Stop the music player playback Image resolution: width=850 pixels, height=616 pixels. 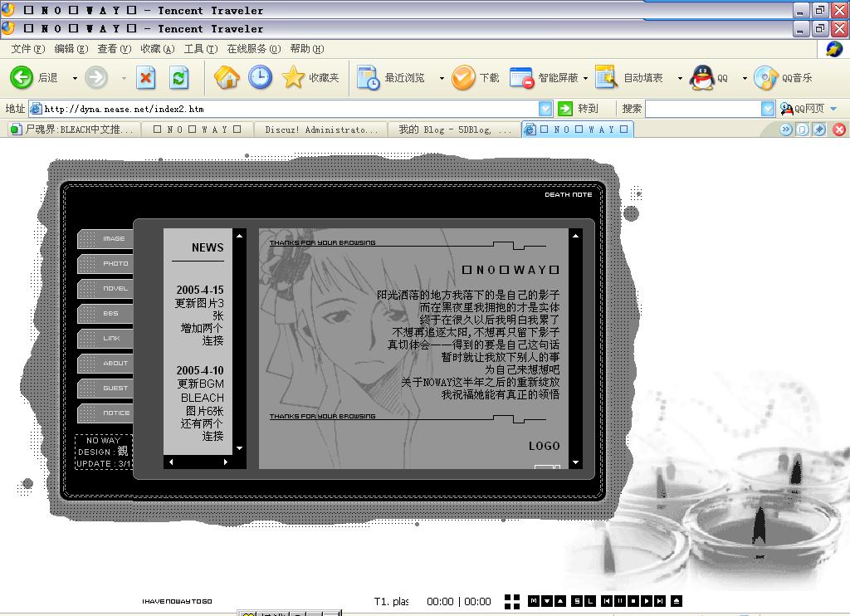(x=633, y=601)
